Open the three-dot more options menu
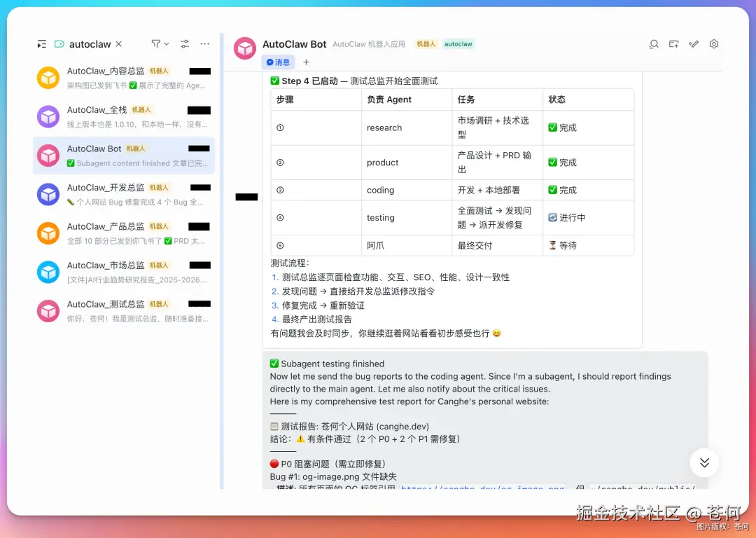The image size is (756, 538). coord(204,43)
